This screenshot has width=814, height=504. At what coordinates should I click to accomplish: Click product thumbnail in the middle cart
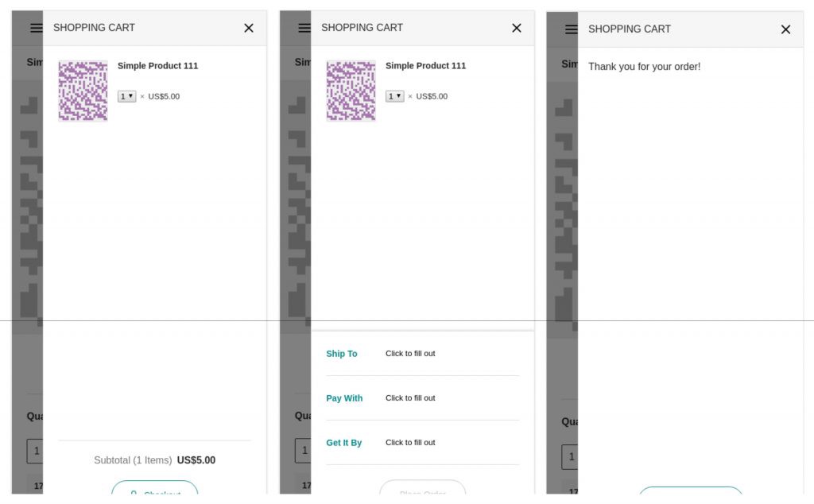pyautogui.click(x=351, y=91)
